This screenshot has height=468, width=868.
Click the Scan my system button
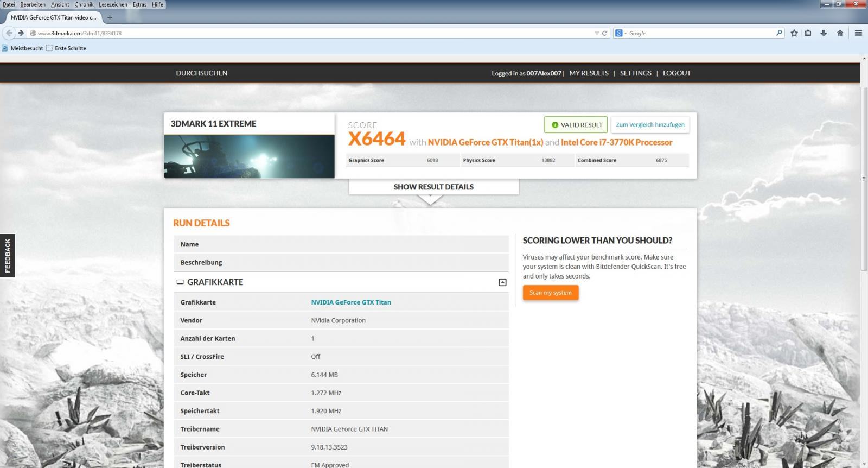[551, 293]
